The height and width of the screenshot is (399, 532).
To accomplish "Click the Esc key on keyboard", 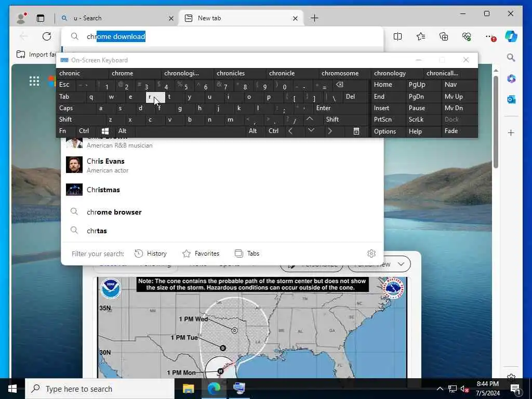I will point(66,85).
